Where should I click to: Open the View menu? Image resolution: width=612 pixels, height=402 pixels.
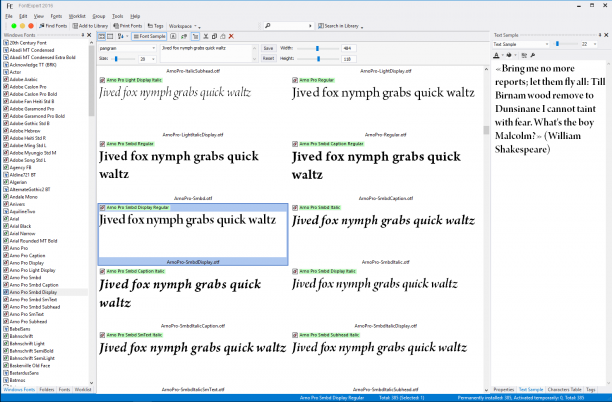38,16
